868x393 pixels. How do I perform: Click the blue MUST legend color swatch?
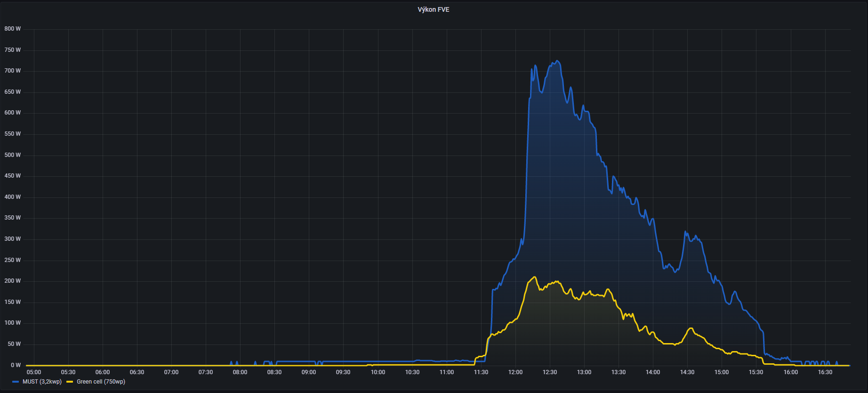click(x=16, y=382)
